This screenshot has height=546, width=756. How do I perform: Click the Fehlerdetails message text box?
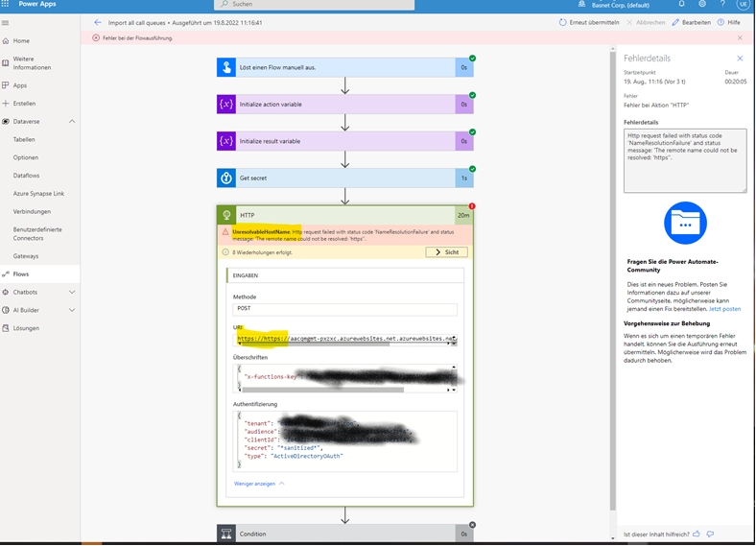pyautogui.click(x=685, y=161)
